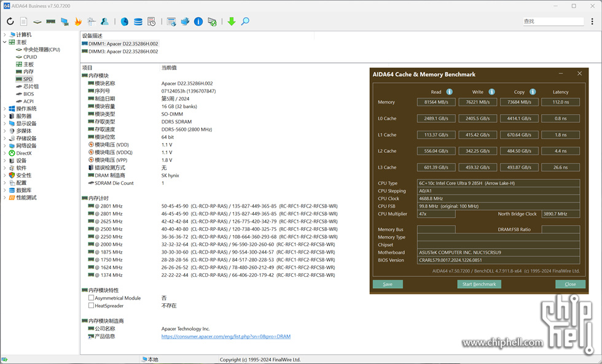Click the user silhouette toolbar icon

[x=104, y=21]
